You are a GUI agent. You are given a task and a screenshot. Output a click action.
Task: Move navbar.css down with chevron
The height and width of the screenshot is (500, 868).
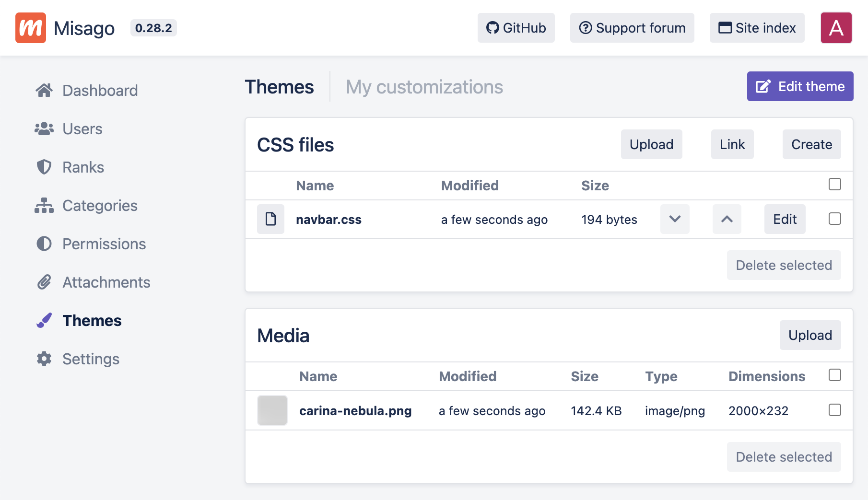[x=675, y=219]
